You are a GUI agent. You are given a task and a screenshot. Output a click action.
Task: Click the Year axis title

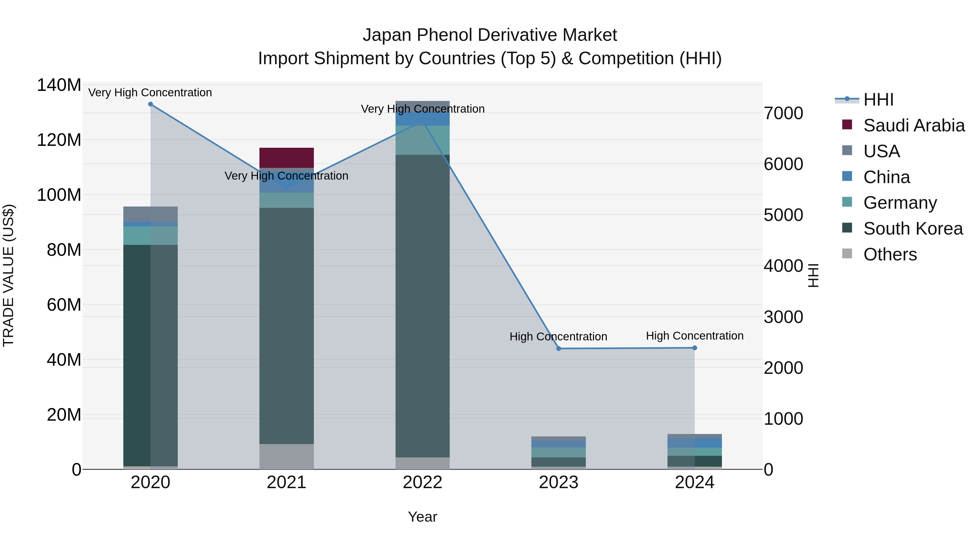click(423, 517)
